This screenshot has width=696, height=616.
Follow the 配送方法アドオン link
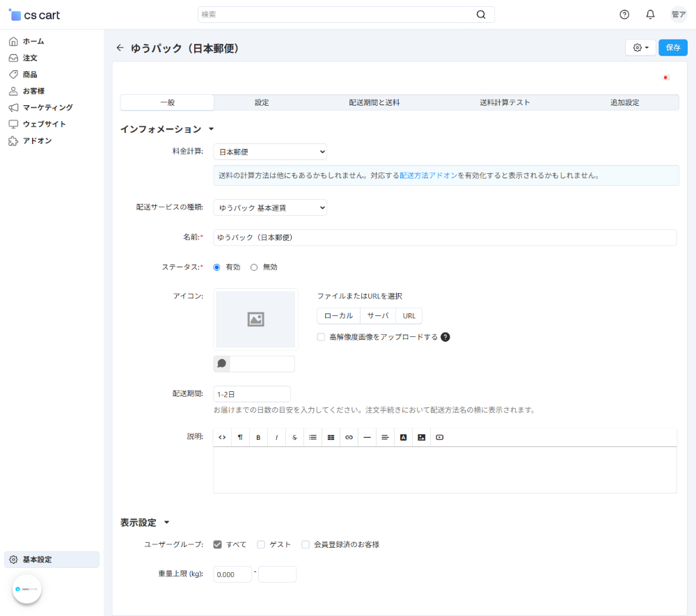click(428, 176)
